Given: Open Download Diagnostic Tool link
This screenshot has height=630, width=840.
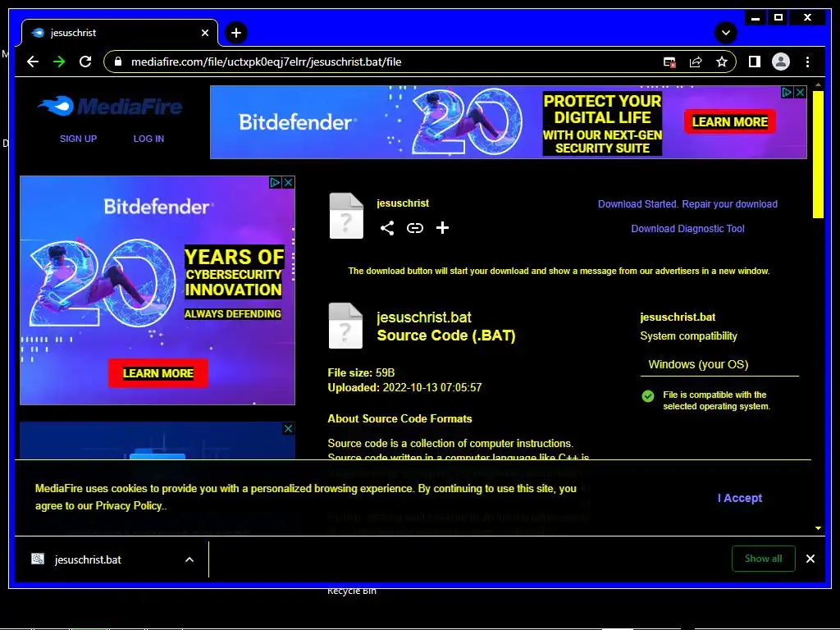Looking at the screenshot, I should (688, 229).
